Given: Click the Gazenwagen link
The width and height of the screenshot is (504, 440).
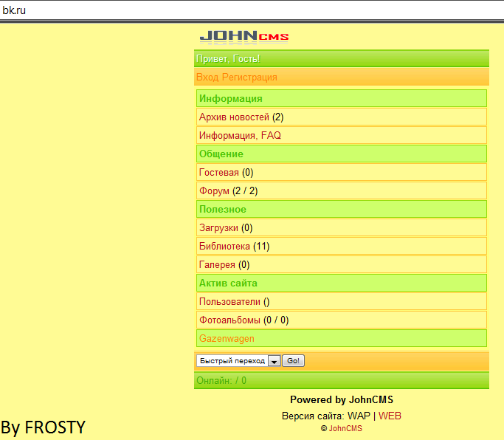Looking at the screenshot, I should click(x=227, y=339).
